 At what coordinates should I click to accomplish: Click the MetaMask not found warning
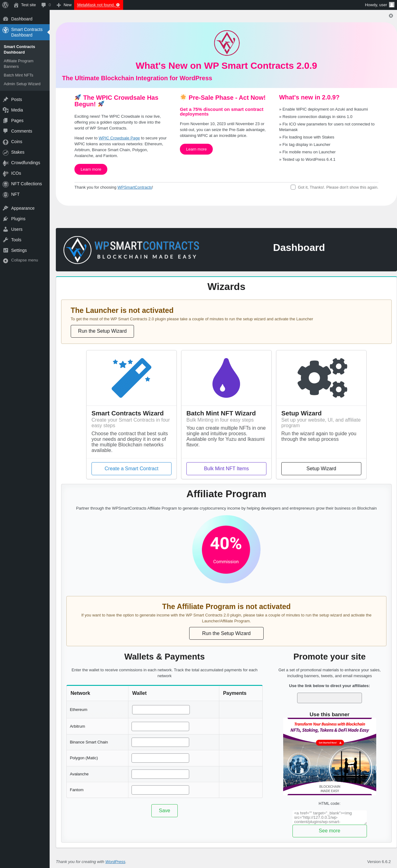pyautogui.click(x=99, y=5)
